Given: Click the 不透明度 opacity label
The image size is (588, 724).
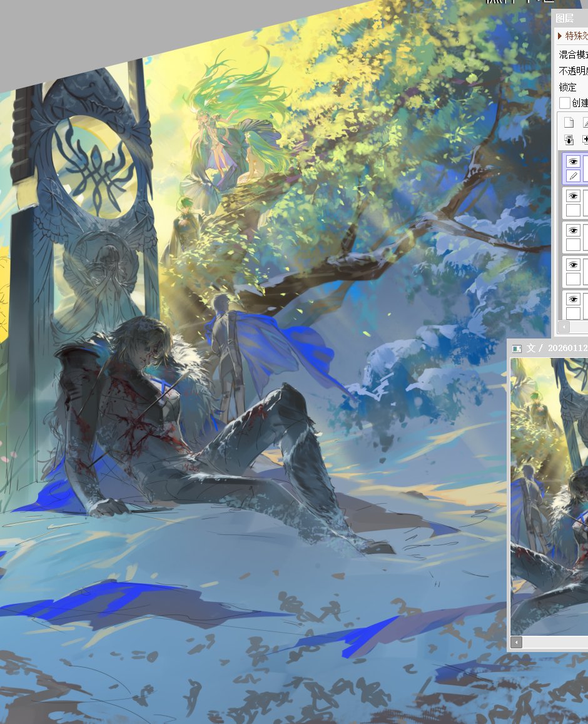Looking at the screenshot, I should click(x=573, y=71).
